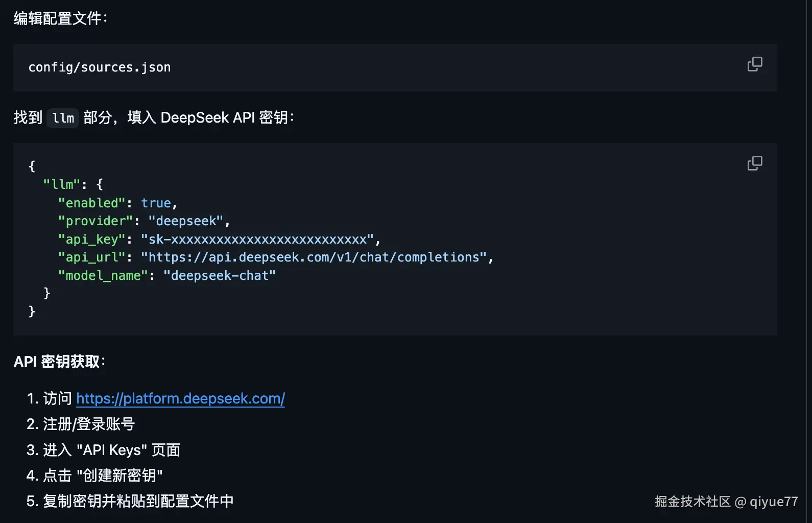Click the "API 密钥获取" heading
Viewport: 812px width, 523px height.
(59, 362)
